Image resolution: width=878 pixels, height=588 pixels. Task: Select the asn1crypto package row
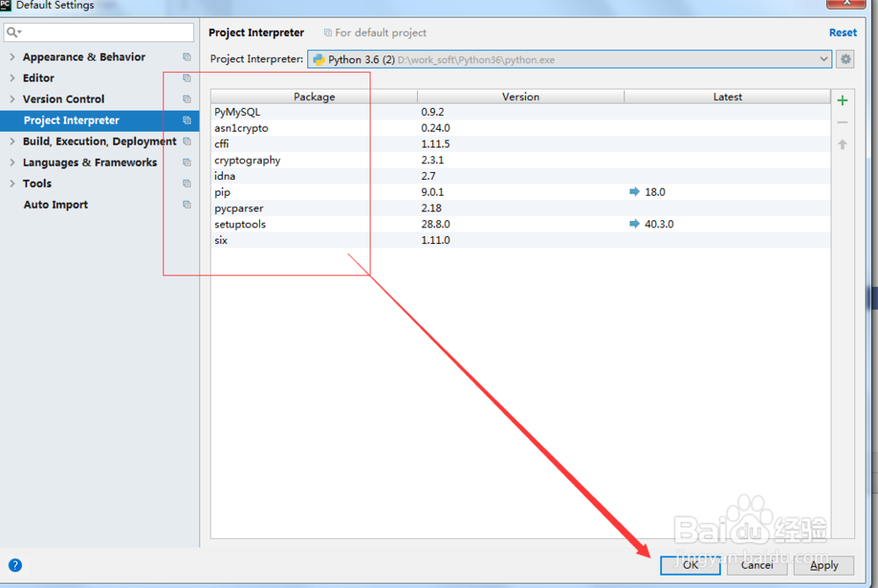point(521,128)
